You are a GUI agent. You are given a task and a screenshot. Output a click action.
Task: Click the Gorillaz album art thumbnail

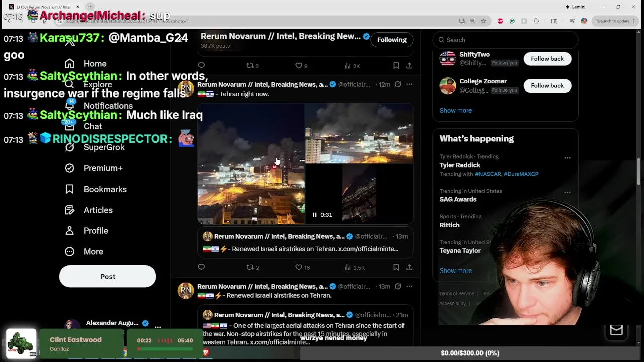pos(21,343)
